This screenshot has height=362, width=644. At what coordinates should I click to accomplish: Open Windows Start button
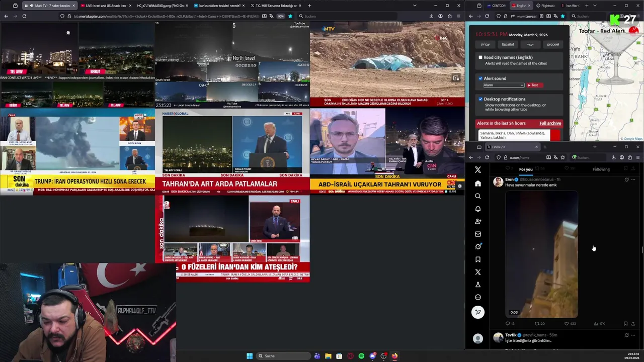coord(250,356)
